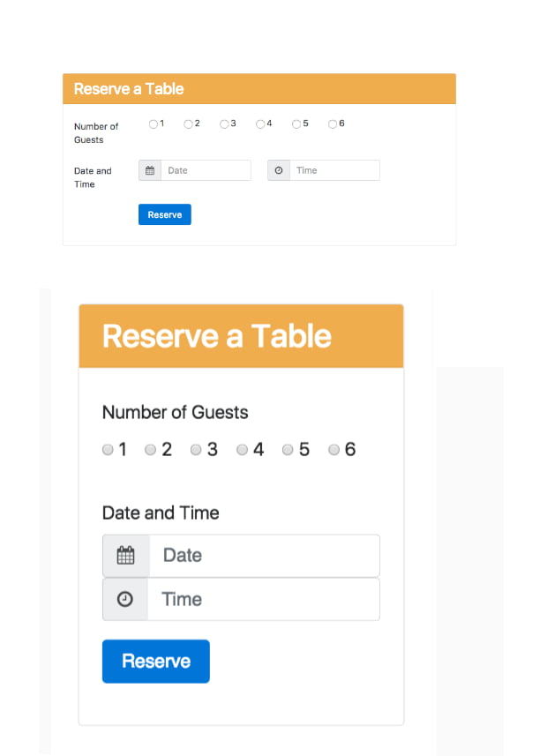Select 1 guest in the top form
Screen dimensions: 547x756
pyautogui.click(x=152, y=124)
